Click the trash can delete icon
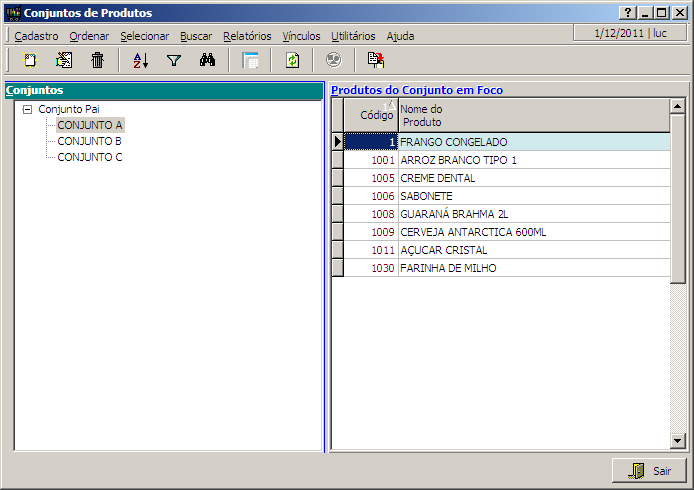 pyautogui.click(x=97, y=60)
